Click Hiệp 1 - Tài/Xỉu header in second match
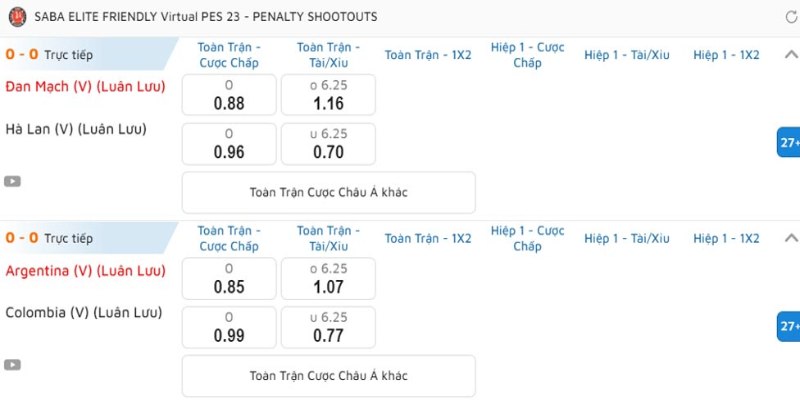 [627, 238]
